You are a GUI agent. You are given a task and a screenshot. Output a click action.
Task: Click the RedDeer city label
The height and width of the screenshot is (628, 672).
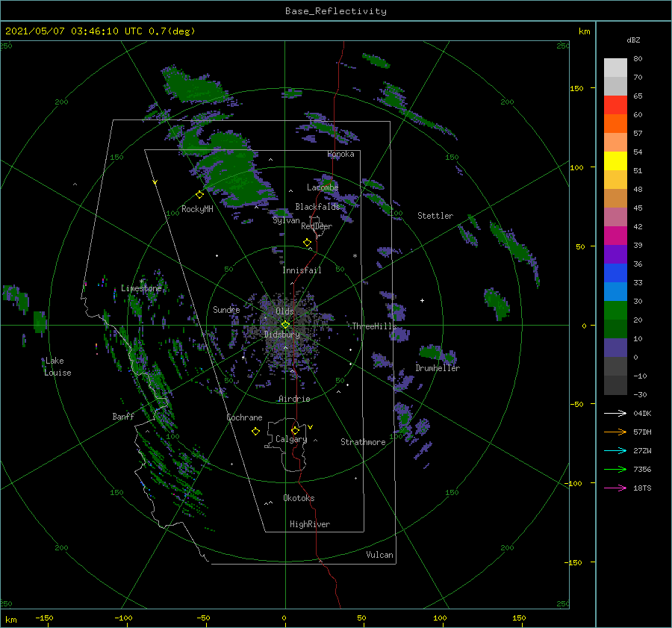click(x=317, y=226)
